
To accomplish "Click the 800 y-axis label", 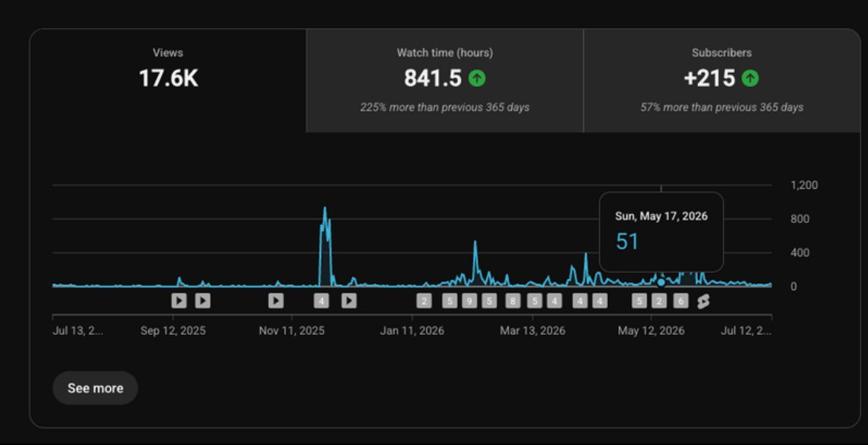I will (800, 219).
